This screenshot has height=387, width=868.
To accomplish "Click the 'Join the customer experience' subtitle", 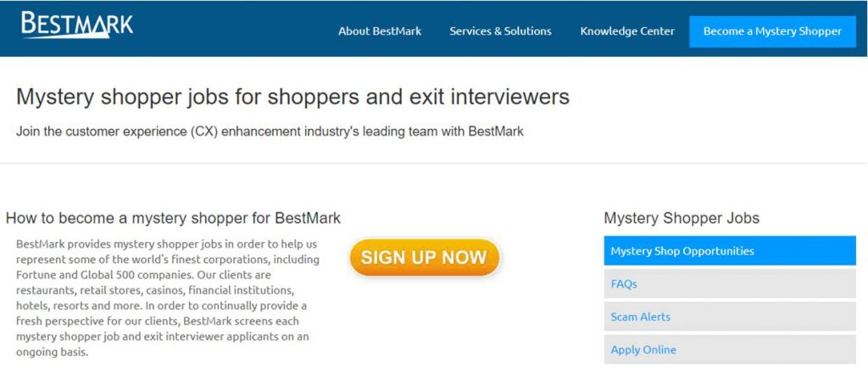I will pos(270,132).
